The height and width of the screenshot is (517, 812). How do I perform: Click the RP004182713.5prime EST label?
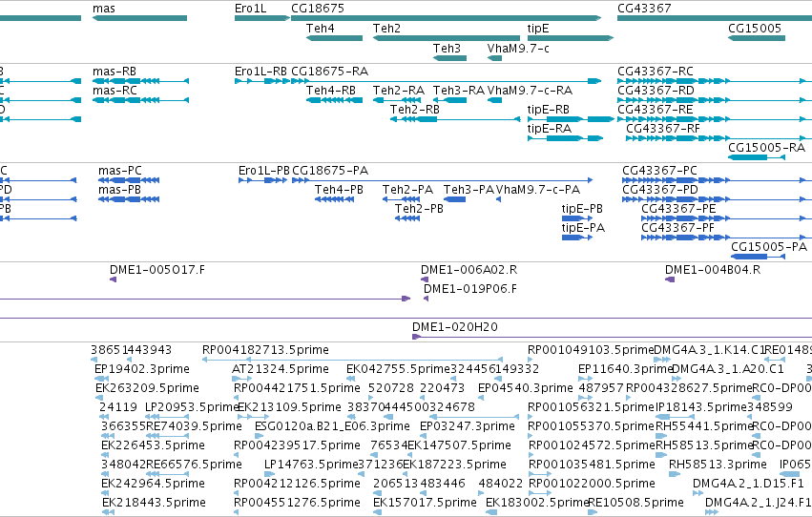(x=265, y=350)
